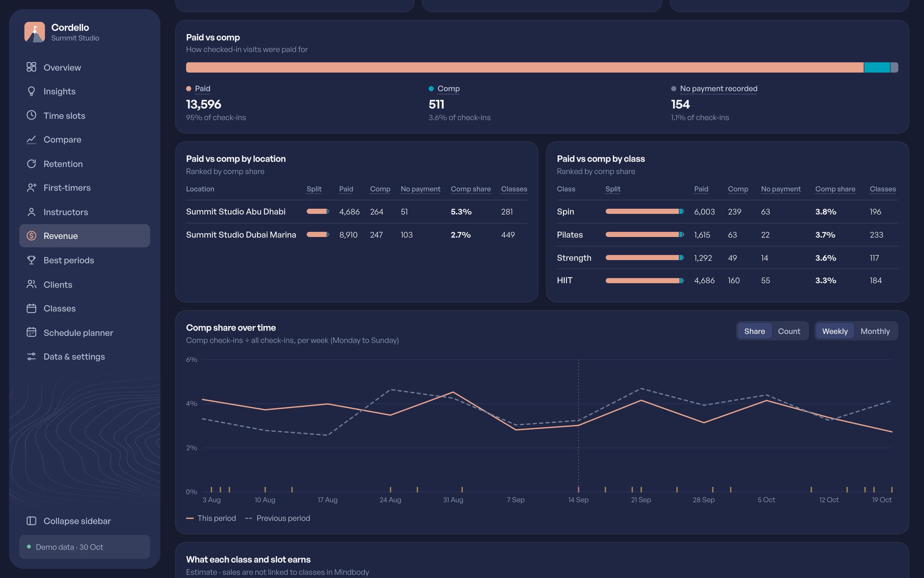Screen dimensions: 924x578
Task: Click the 5.3% comp share for Abu Dhabi
Action: click(461, 212)
